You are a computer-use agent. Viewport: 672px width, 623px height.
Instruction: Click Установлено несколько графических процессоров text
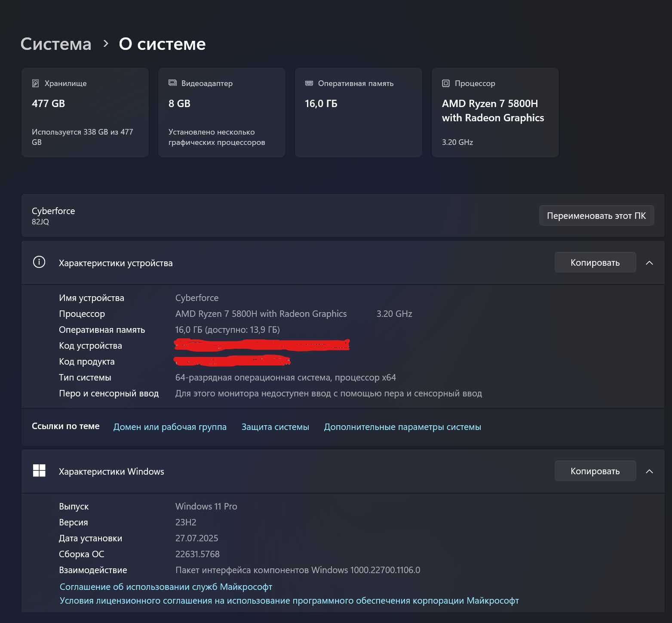point(217,137)
